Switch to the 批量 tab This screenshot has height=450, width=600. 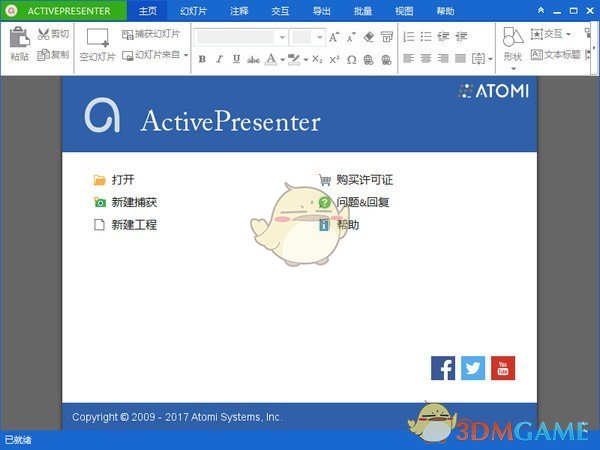[x=363, y=11]
